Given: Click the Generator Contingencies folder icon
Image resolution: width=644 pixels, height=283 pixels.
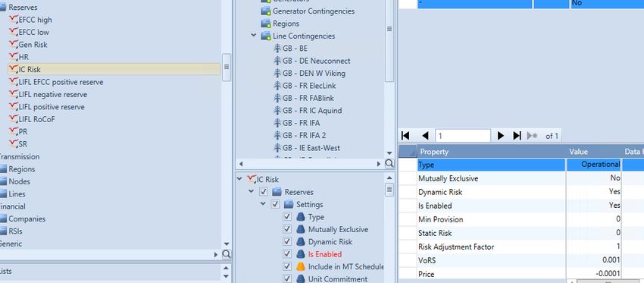Looking at the screenshot, I should click(x=266, y=11).
